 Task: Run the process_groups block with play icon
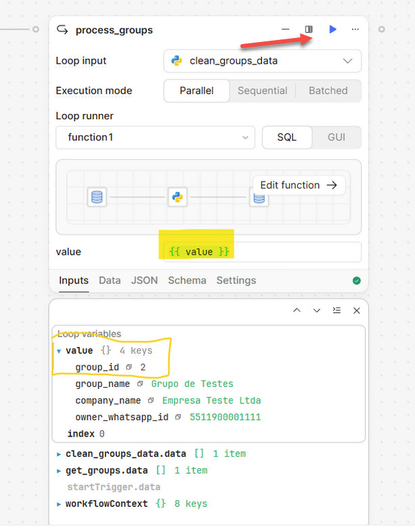coord(332,30)
